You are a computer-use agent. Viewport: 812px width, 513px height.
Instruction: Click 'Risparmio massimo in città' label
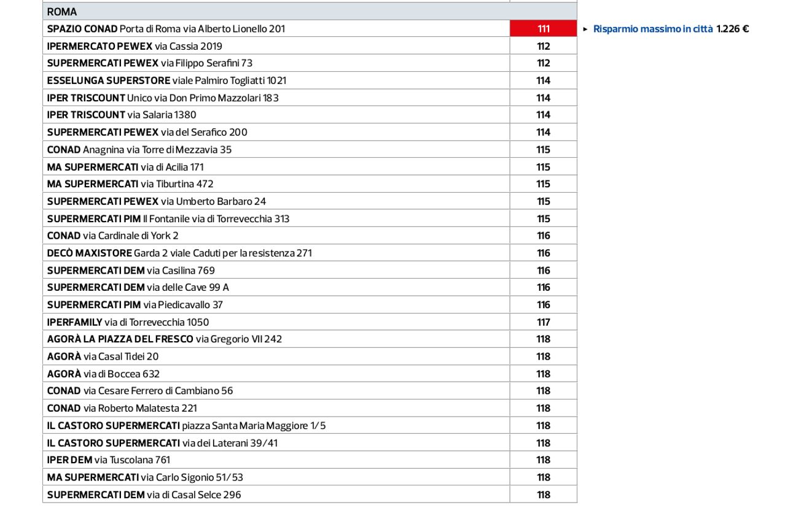[x=653, y=29]
